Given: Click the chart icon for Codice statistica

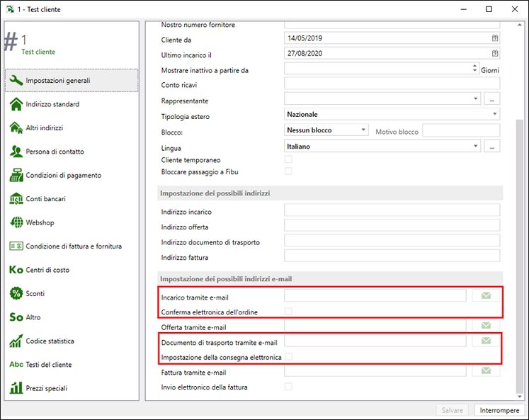Looking at the screenshot, I should pyautogui.click(x=16, y=341).
